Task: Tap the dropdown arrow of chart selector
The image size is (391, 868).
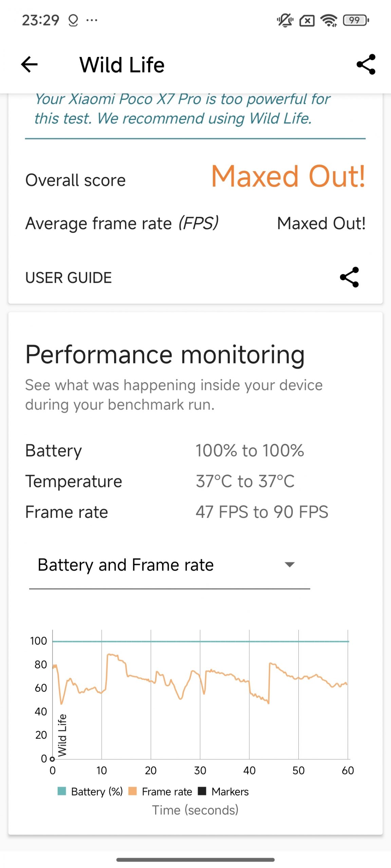Action: tap(290, 565)
